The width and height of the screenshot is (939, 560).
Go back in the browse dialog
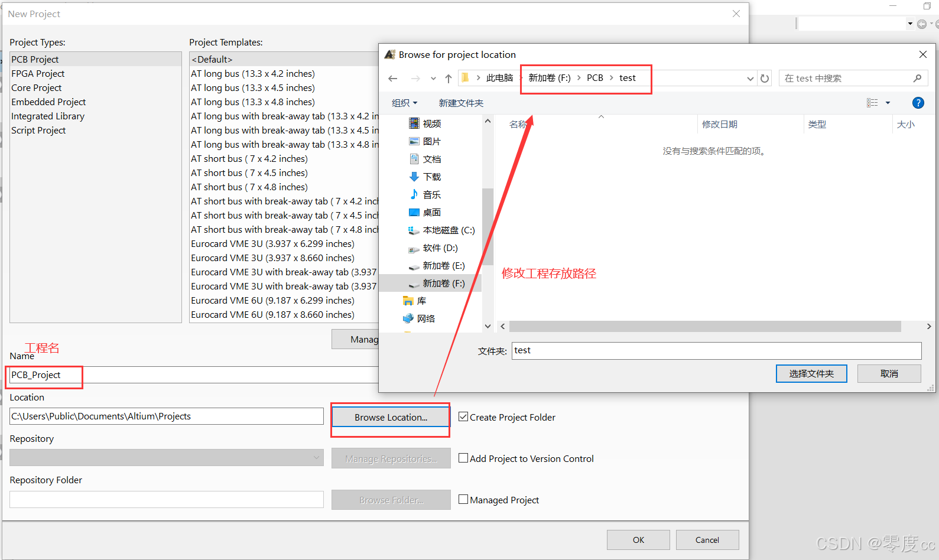pyautogui.click(x=393, y=79)
